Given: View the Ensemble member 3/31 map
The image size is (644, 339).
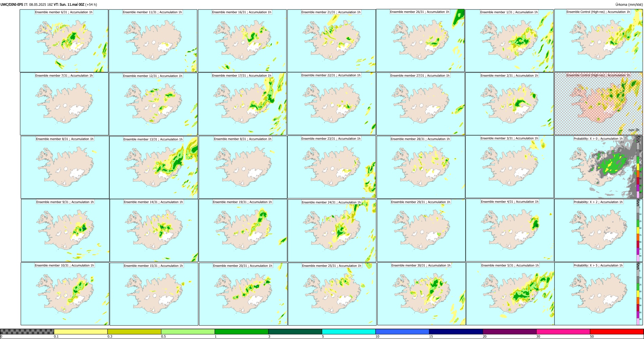Looking at the screenshot, I should (509, 167).
